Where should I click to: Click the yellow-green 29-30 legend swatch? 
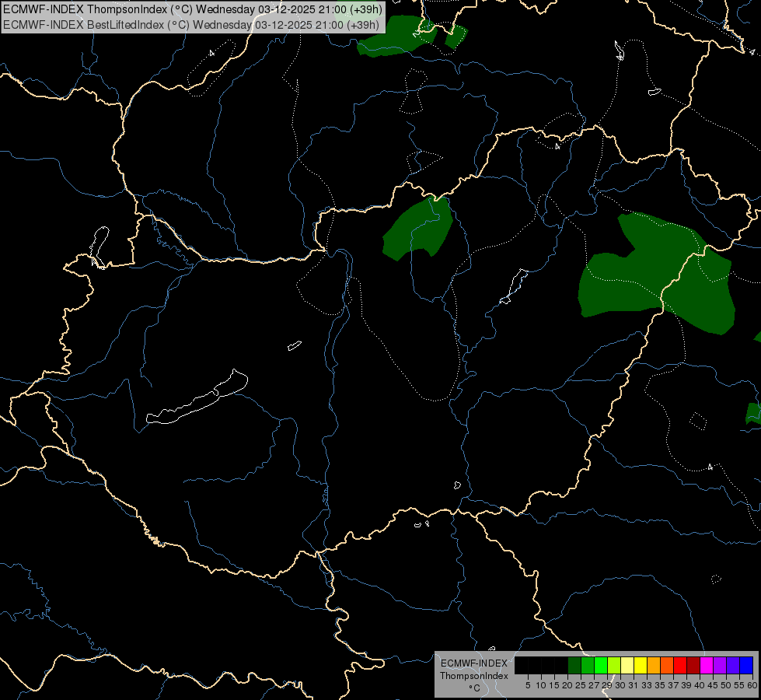(614, 665)
